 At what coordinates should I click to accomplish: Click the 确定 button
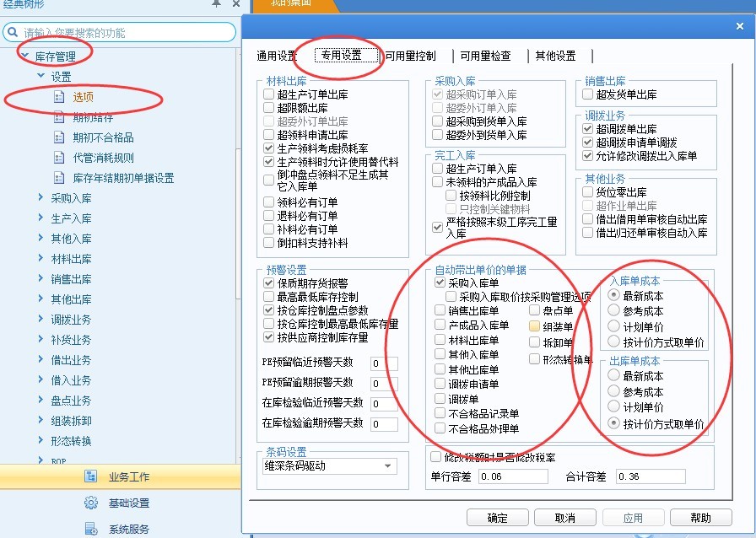click(498, 518)
